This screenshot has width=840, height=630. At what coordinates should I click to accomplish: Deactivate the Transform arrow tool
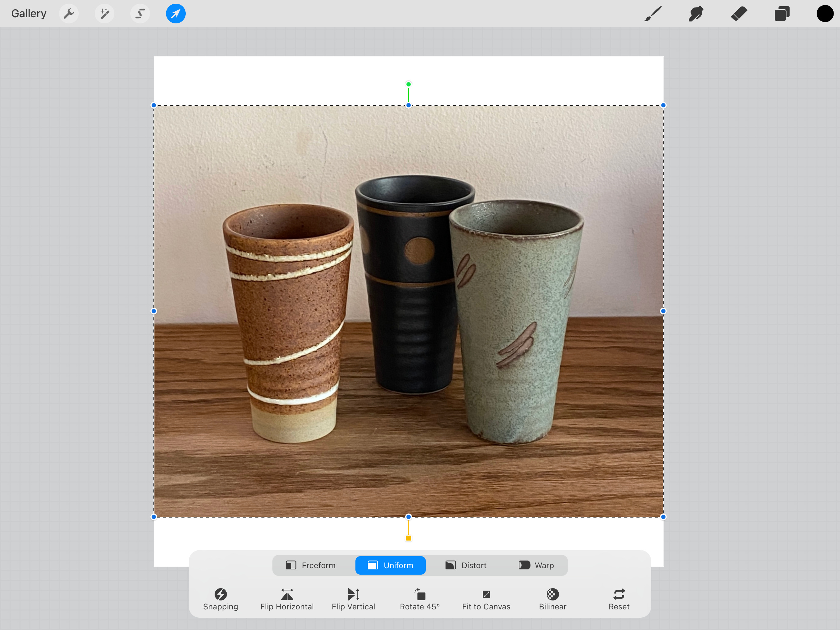pyautogui.click(x=176, y=14)
